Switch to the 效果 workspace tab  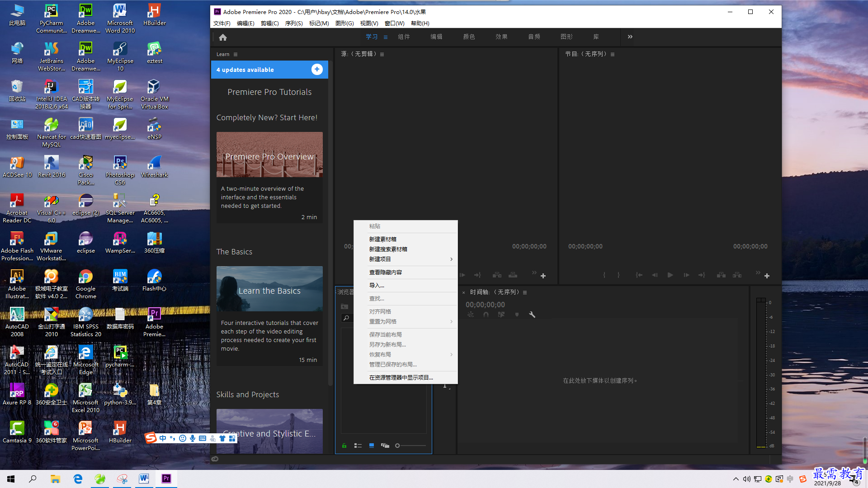pyautogui.click(x=501, y=37)
